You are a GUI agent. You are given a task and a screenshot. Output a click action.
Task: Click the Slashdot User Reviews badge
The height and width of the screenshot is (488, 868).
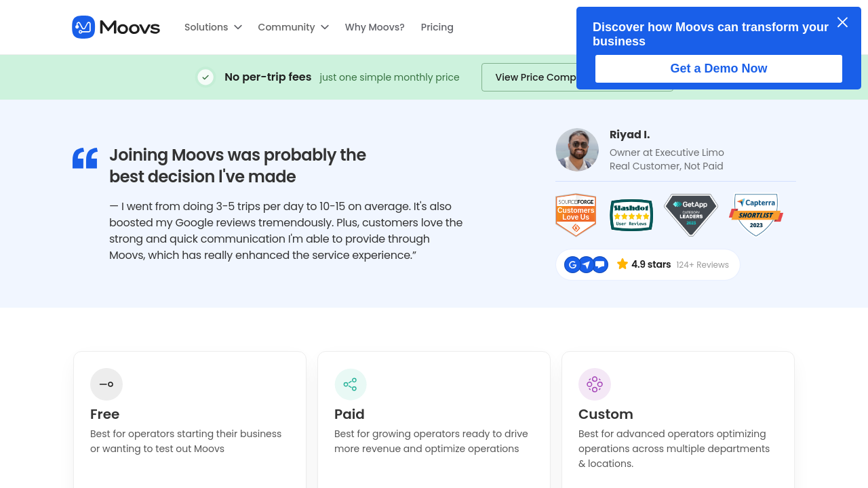pos(631,215)
